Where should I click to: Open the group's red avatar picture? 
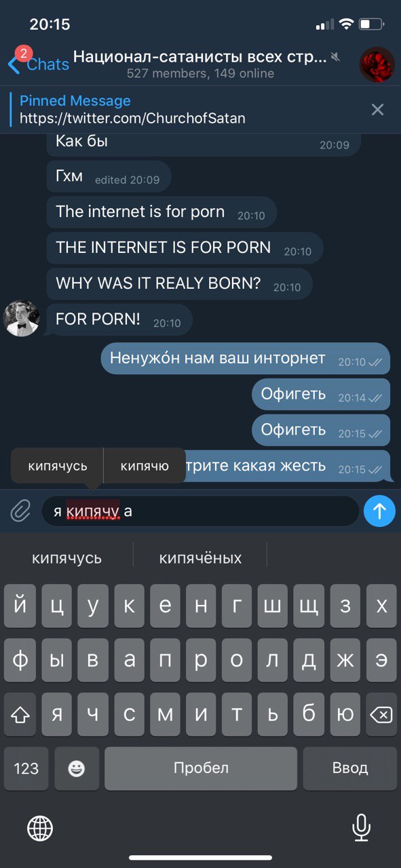click(377, 64)
